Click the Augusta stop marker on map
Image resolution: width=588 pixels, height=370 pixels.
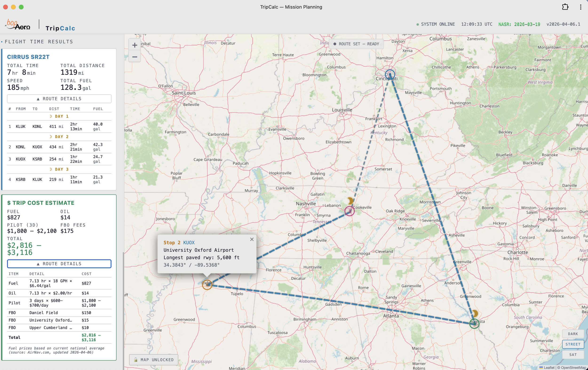click(474, 324)
